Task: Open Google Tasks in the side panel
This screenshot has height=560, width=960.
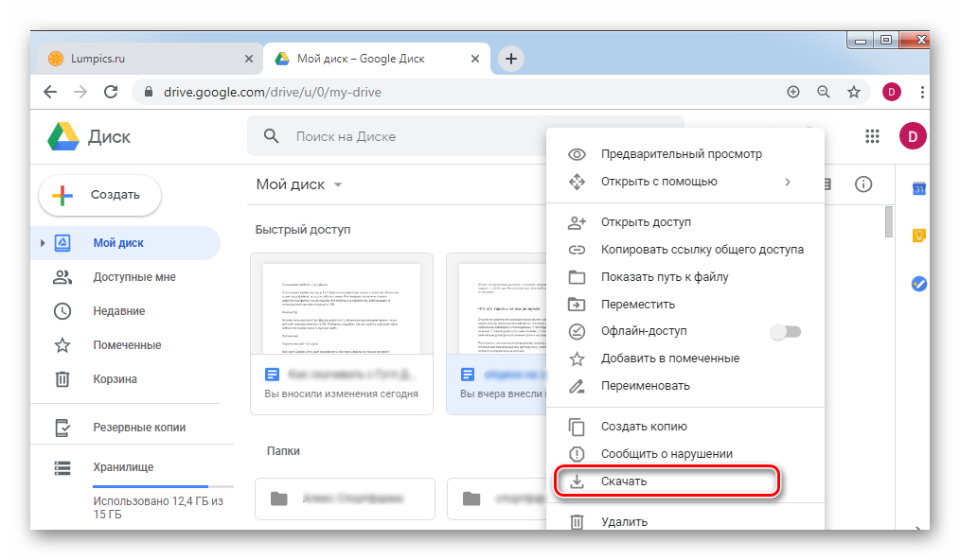Action: tap(917, 283)
